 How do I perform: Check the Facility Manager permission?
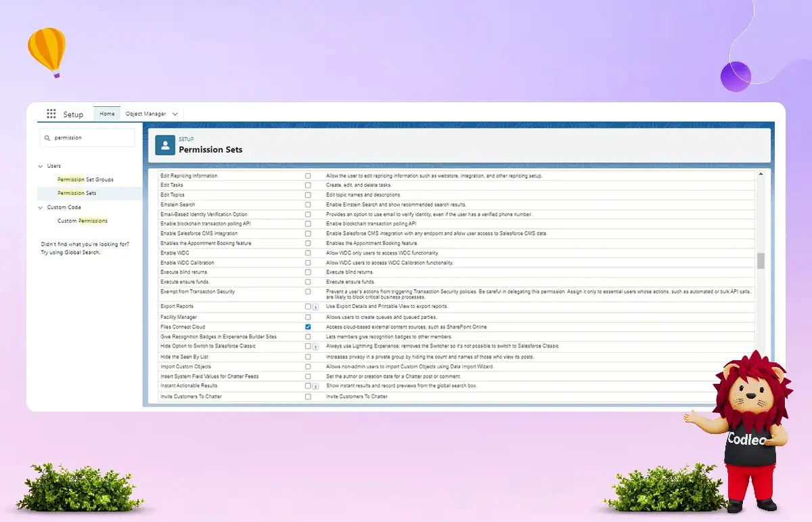pos(308,317)
